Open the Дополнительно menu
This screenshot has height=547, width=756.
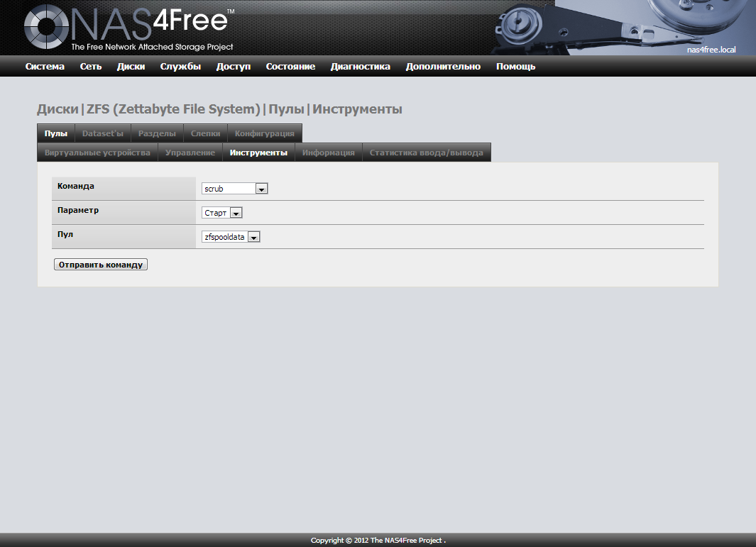(x=443, y=67)
